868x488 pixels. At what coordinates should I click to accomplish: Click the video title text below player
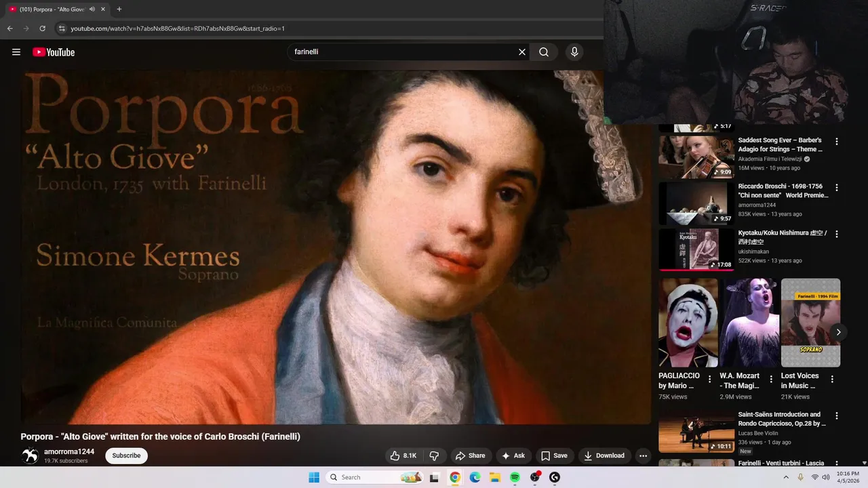coord(160,436)
